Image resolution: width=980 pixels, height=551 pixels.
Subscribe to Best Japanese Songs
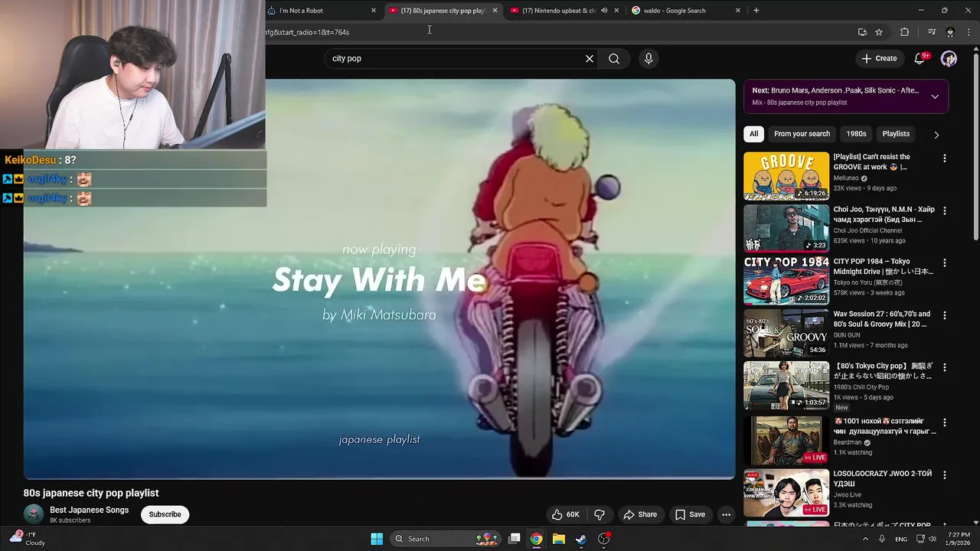coord(165,514)
